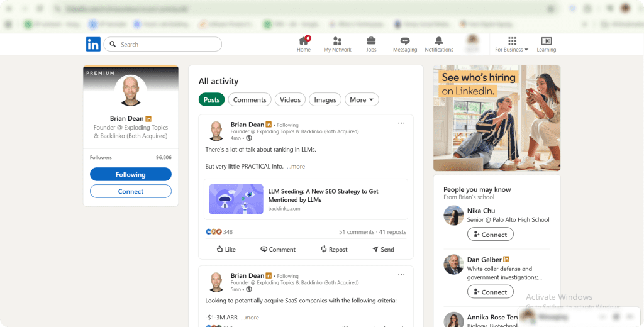Expand '...more' on the LLM ranking post
Image resolution: width=644 pixels, height=327 pixels.
coord(296,167)
